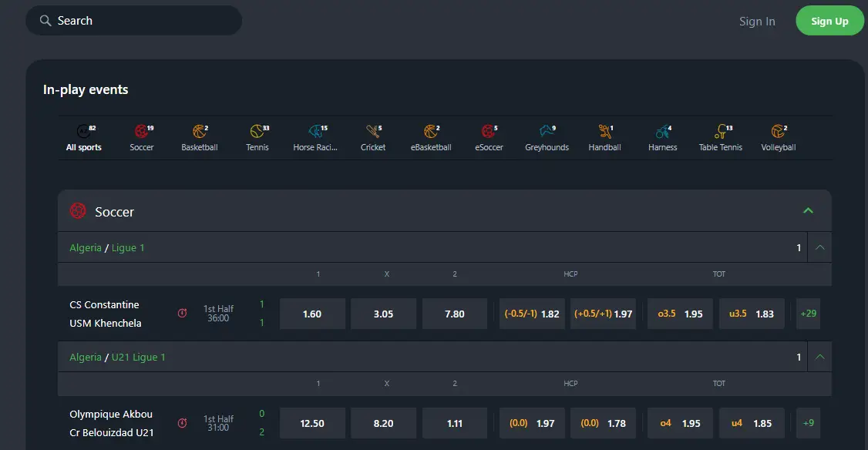Select the Harness racing icon

pos(662,132)
